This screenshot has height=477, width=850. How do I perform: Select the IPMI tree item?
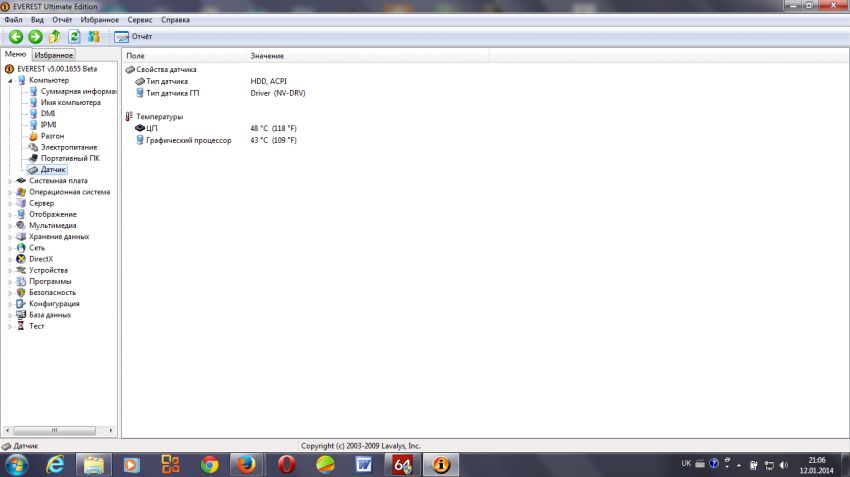48,124
